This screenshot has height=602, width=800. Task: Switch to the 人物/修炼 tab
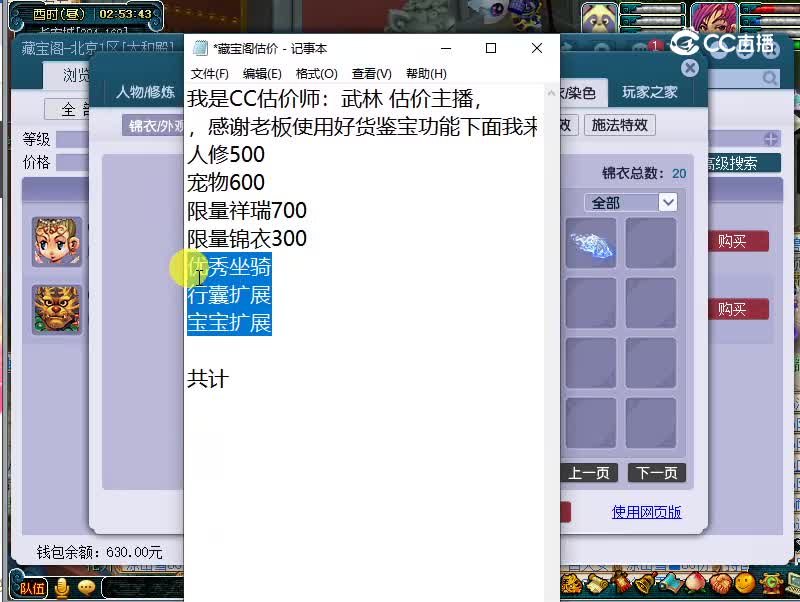point(145,92)
